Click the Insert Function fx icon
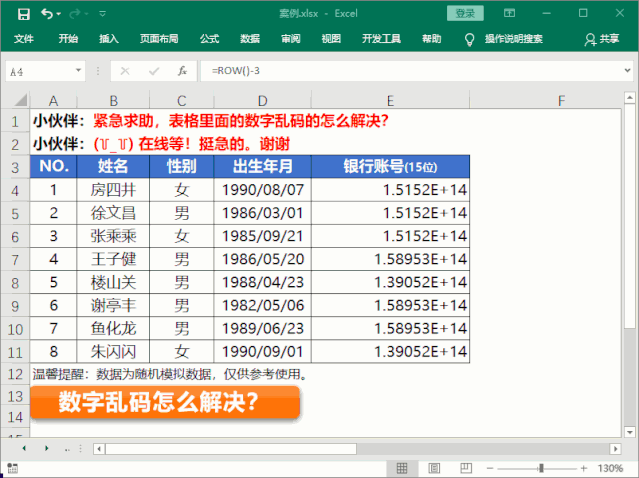The width and height of the screenshot is (639, 478). (182, 72)
